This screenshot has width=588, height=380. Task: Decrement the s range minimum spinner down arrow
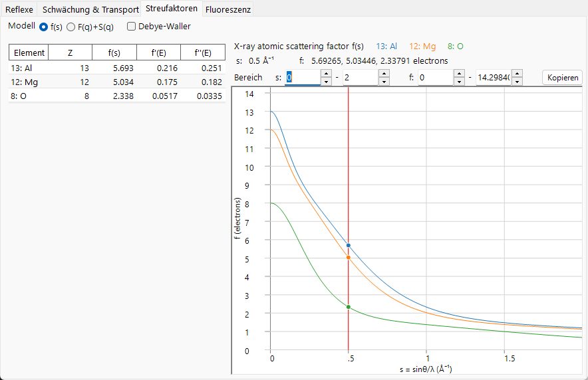(326, 82)
